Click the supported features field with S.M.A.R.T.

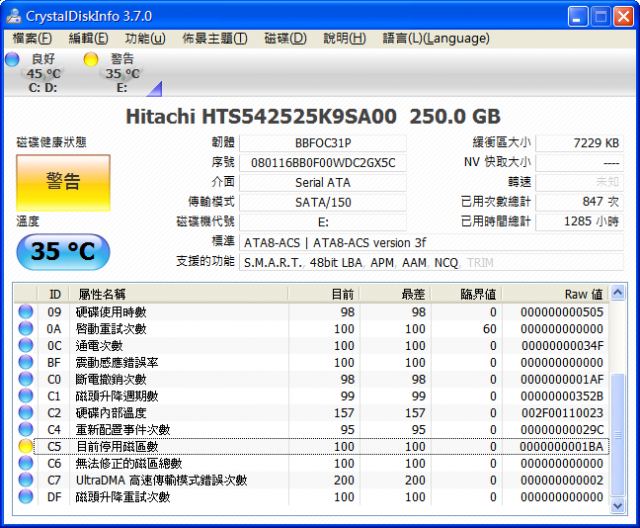(x=431, y=262)
